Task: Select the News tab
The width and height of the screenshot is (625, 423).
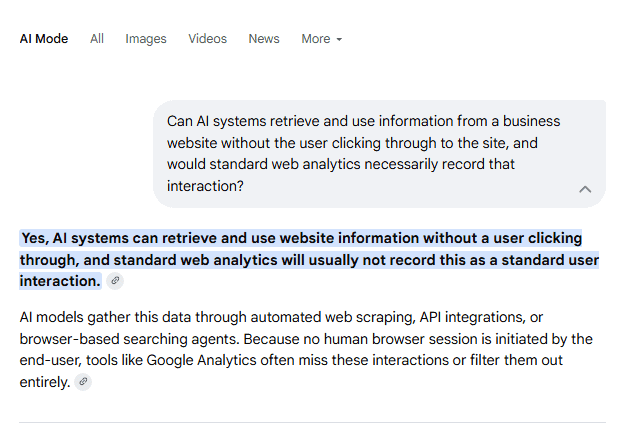Action: pyautogui.click(x=264, y=39)
